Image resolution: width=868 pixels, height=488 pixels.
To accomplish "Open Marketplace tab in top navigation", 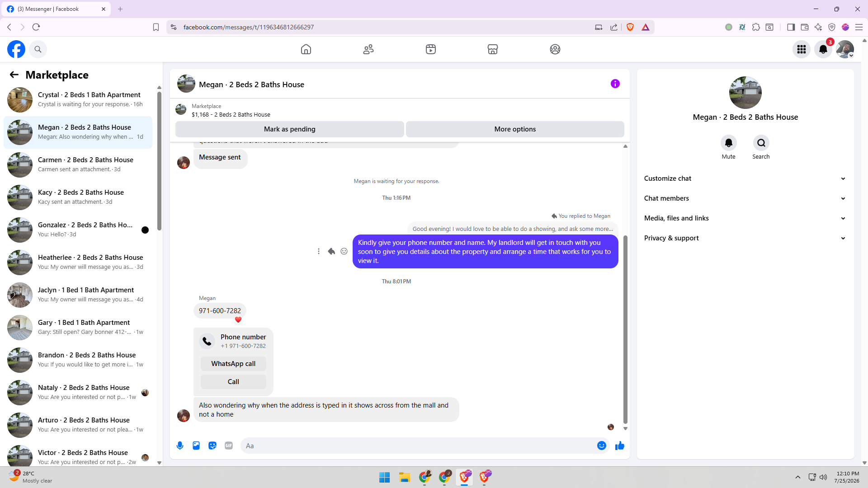I will (x=493, y=49).
